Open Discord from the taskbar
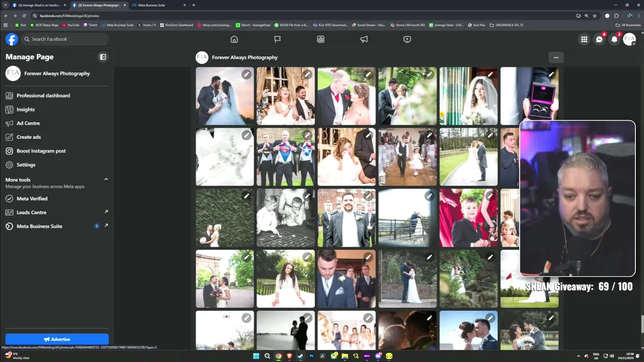The height and width of the screenshot is (362, 644). point(378,356)
